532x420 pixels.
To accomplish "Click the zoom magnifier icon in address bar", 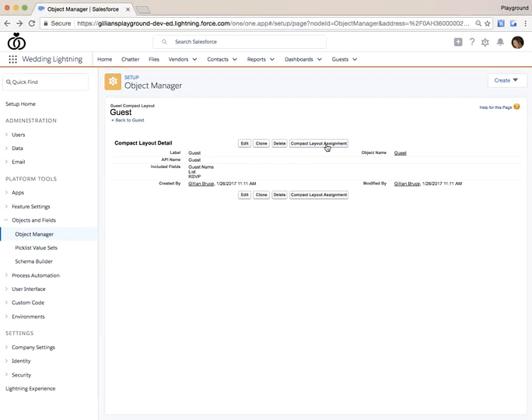I will [x=478, y=23].
